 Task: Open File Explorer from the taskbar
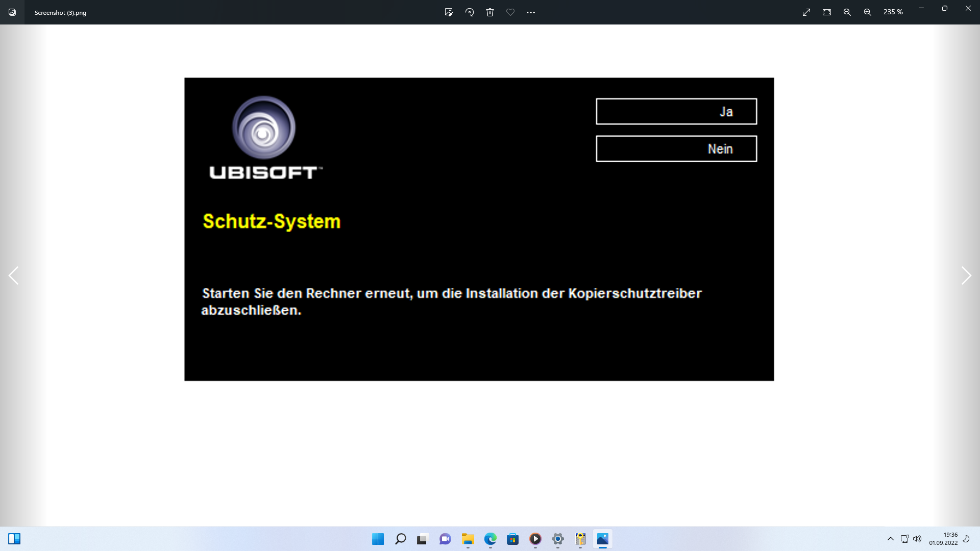(468, 539)
